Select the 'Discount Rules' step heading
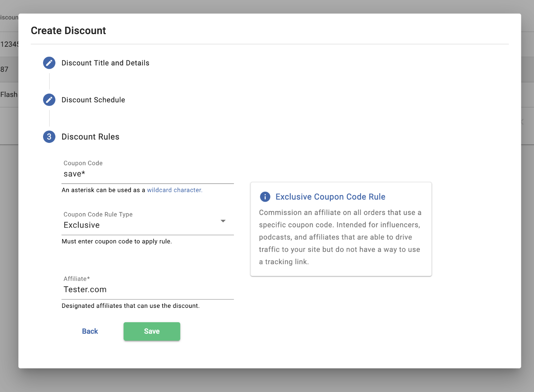 90,137
